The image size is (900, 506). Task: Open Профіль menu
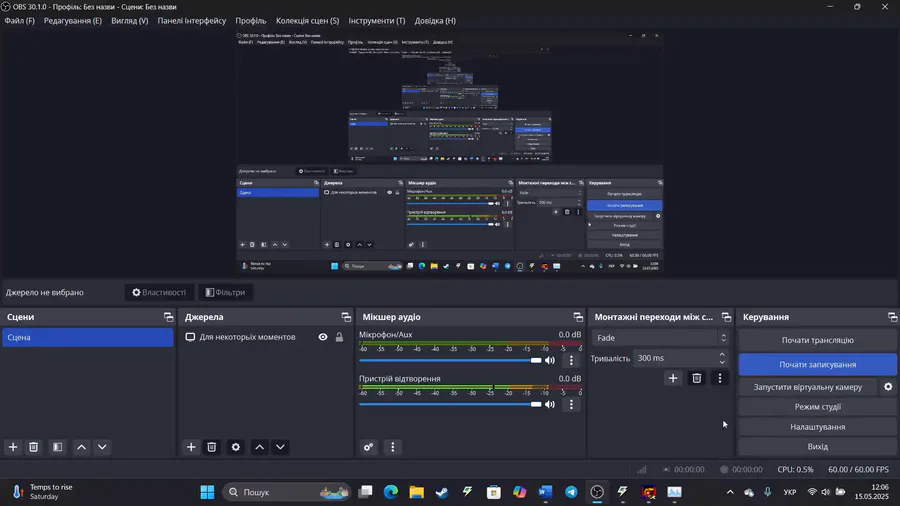[251, 21]
